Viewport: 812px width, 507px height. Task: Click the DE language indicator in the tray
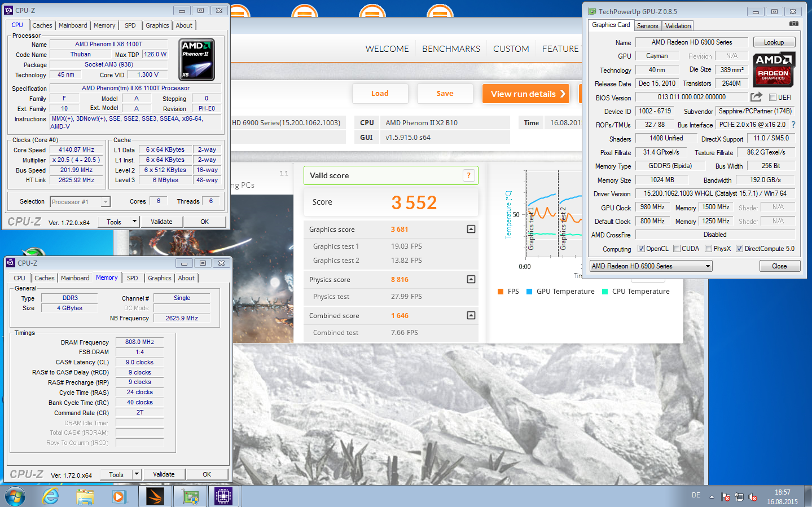tap(696, 495)
